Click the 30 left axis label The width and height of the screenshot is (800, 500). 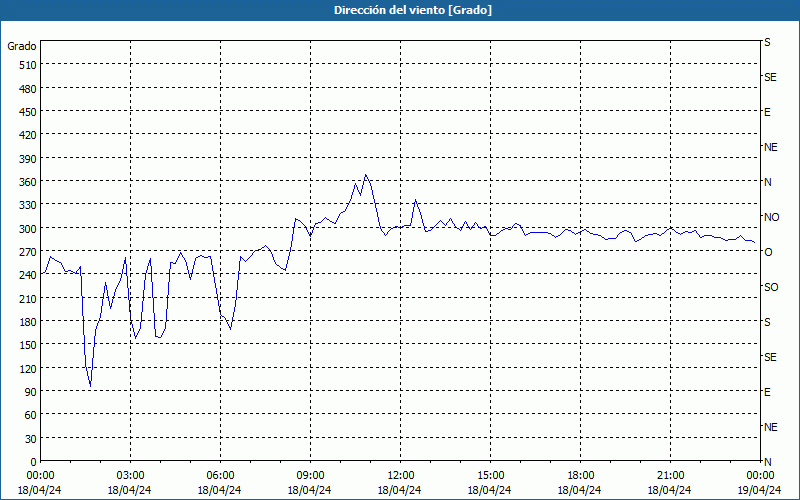[31, 439]
